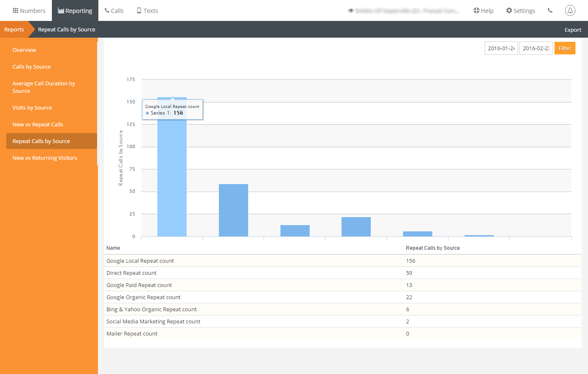The height and width of the screenshot is (374, 588).
Task: Go to the Texts tab
Action: click(x=147, y=10)
